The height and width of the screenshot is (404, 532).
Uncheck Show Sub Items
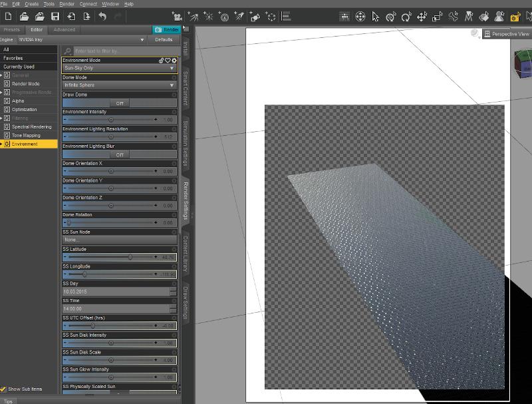coord(3,389)
